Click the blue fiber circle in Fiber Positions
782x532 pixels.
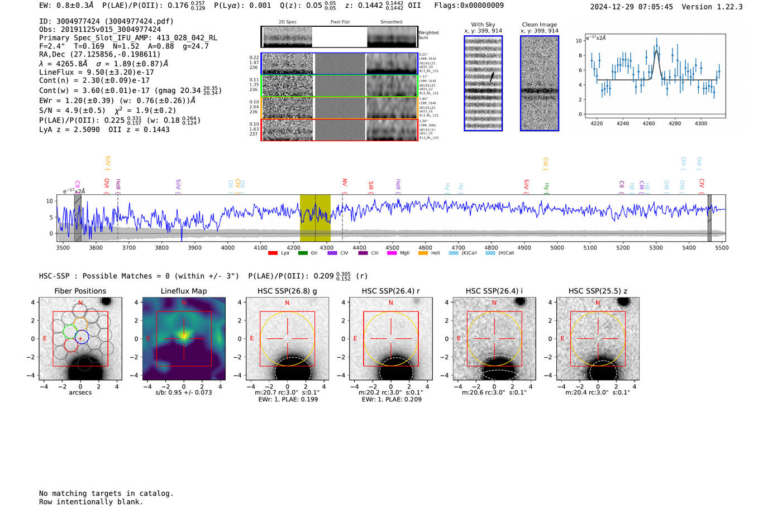82,338
